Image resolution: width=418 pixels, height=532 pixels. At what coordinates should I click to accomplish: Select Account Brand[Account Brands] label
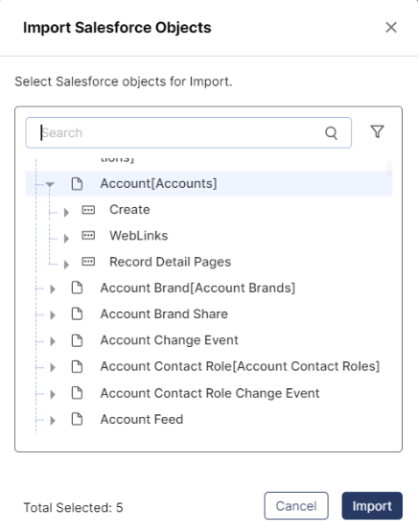pyautogui.click(x=197, y=288)
